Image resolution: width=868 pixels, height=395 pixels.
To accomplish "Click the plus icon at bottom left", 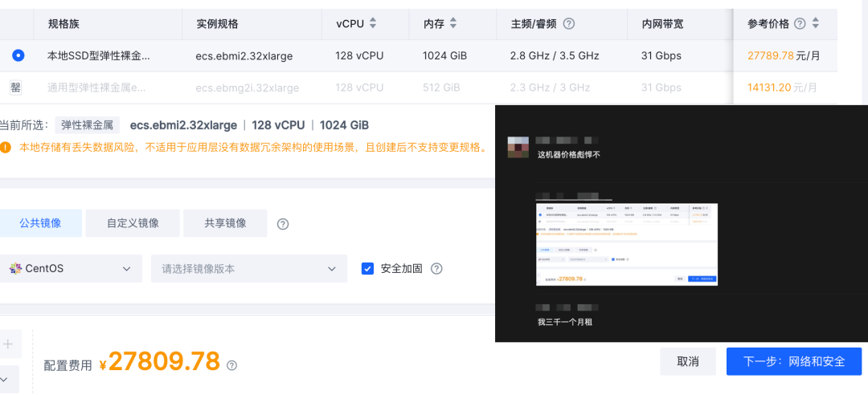I will click(x=8, y=344).
